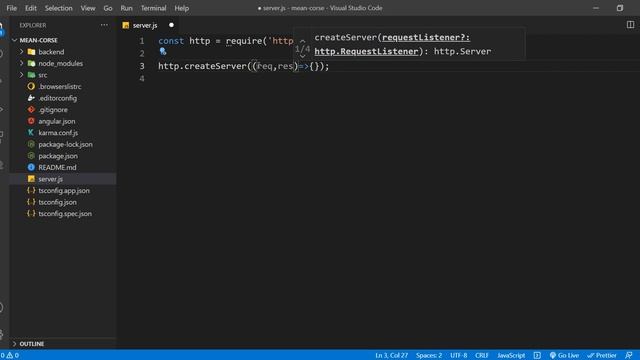640x360 pixels.
Task: Click the lightbulb quick-fix icon
Action: tap(163, 51)
